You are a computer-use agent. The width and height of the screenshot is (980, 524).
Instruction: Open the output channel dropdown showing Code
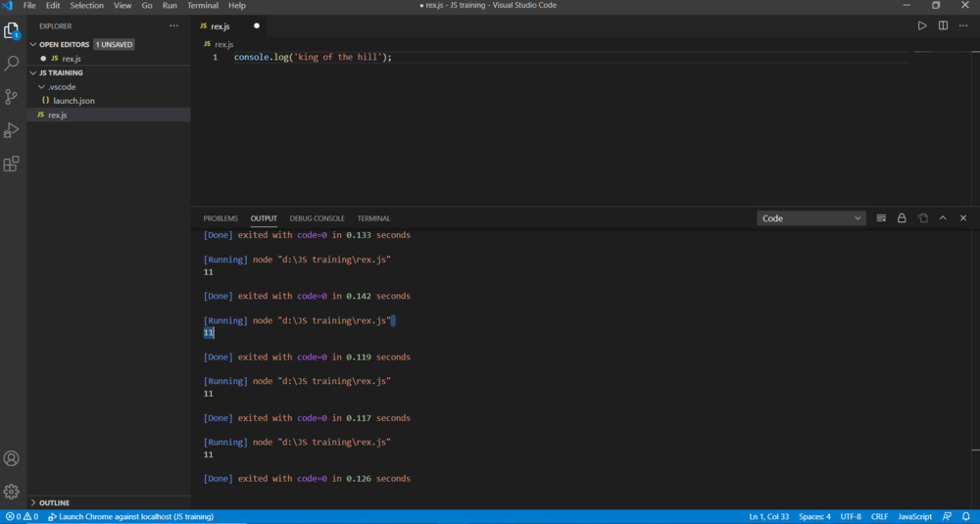pyautogui.click(x=810, y=218)
